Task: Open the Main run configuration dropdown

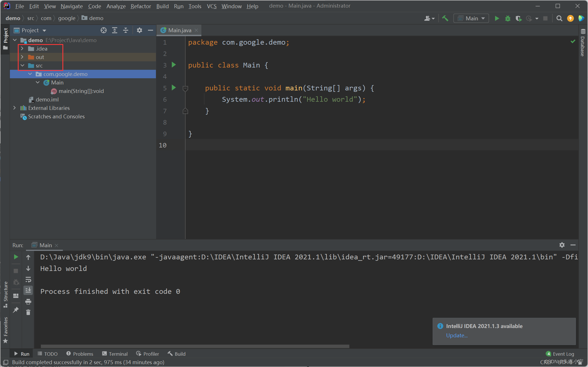Action: point(471,18)
